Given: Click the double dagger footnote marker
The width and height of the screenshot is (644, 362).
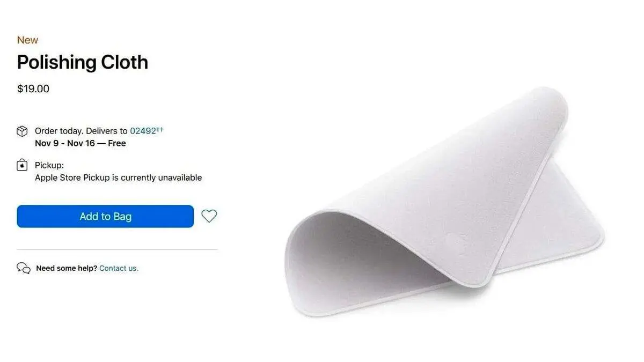Looking at the screenshot, I should 160,129.
